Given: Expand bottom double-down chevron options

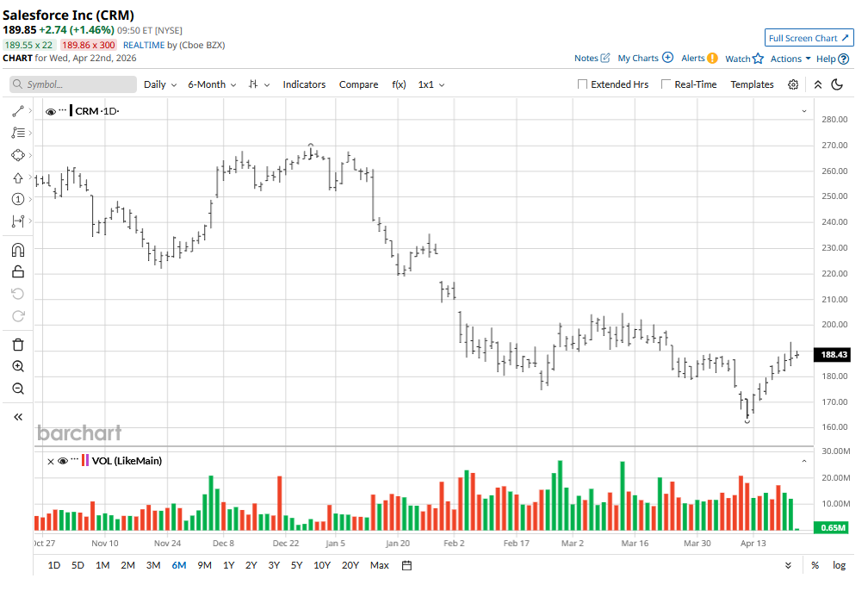Looking at the screenshot, I should [x=788, y=565].
